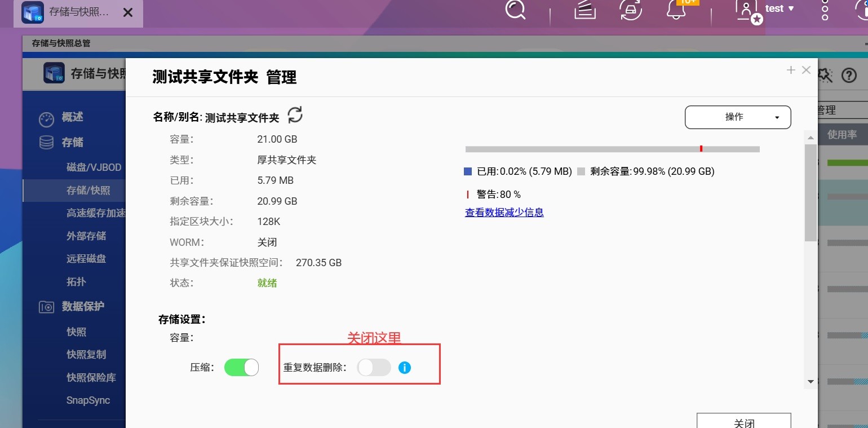Click the 测试共享文件夹 管理 dialog title
The height and width of the screenshot is (428, 868).
tap(224, 77)
